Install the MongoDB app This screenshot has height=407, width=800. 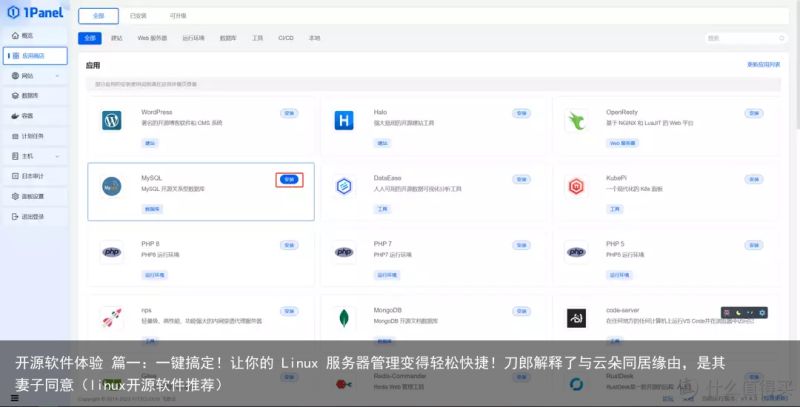[521, 311]
